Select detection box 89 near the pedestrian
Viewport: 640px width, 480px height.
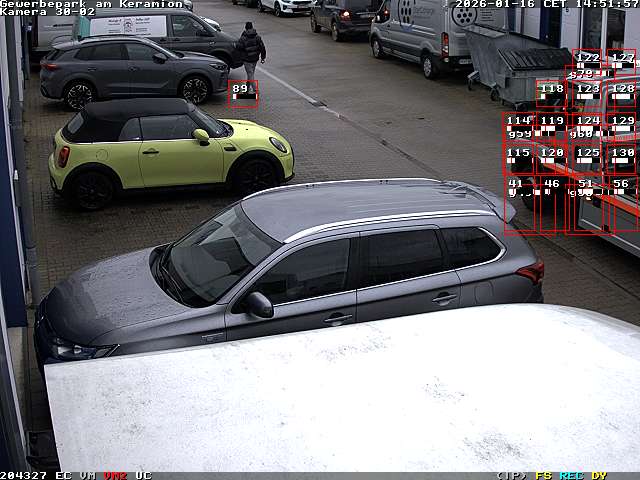click(x=242, y=93)
